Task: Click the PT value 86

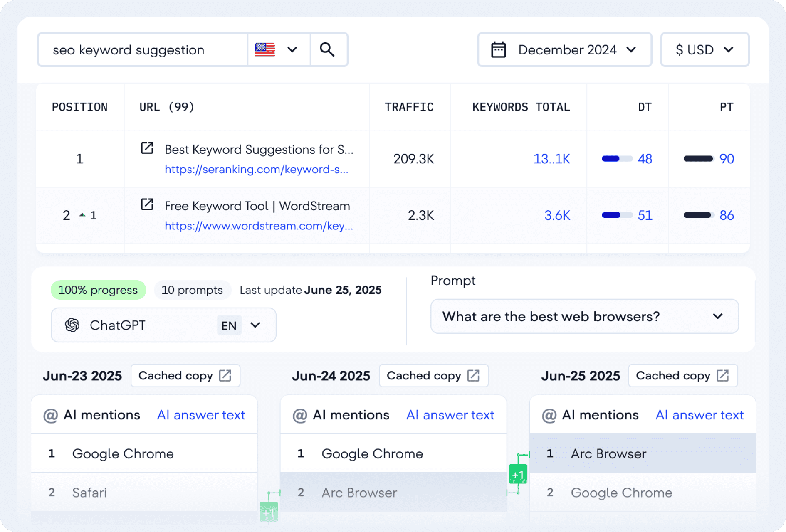Action: click(727, 215)
